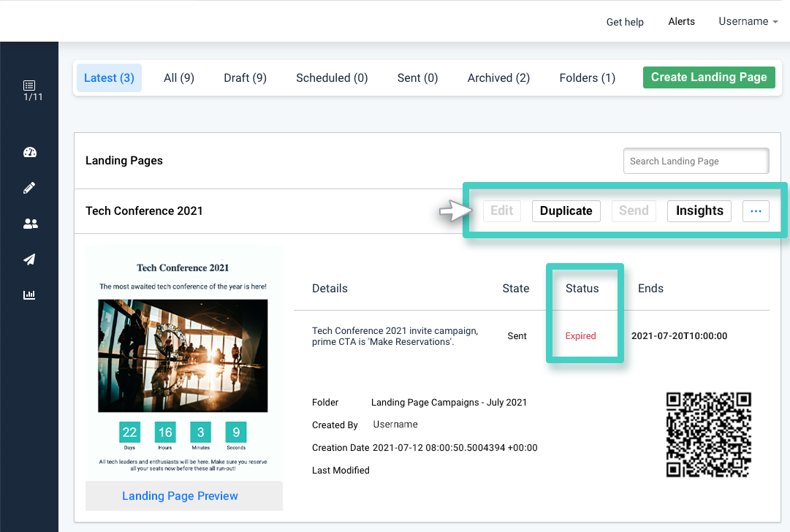
Task: Open the paper plane campaigns icon
Action: point(29,259)
